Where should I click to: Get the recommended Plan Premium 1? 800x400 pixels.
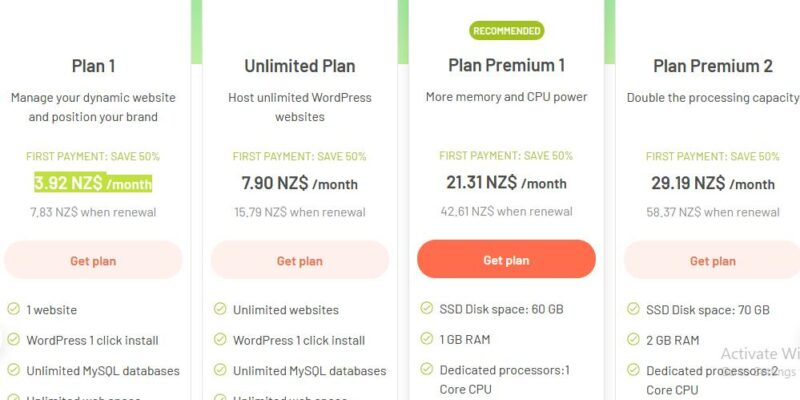point(506,259)
